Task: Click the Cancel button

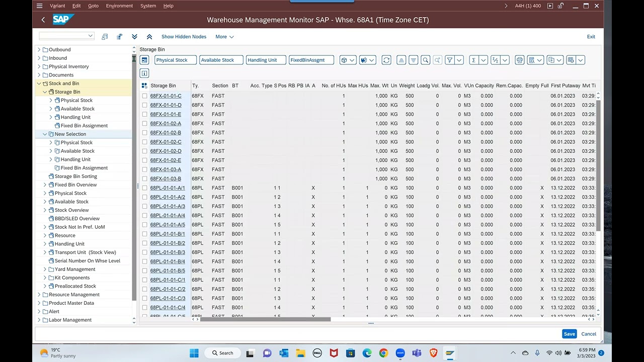Action: (x=589, y=334)
